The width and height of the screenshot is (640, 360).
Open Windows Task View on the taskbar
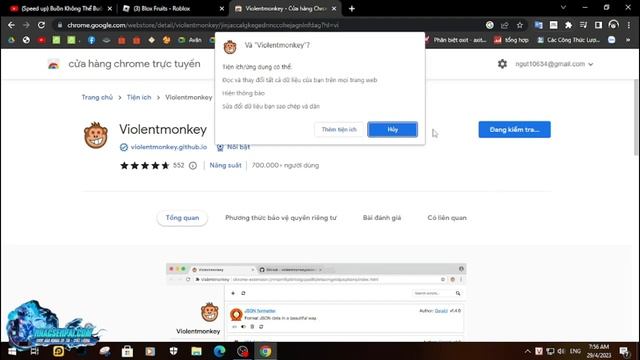(x=35, y=351)
